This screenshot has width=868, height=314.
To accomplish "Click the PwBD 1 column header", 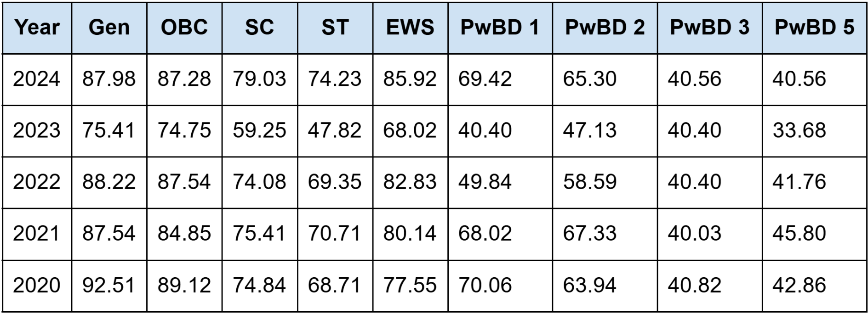I will tap(500, 28).
